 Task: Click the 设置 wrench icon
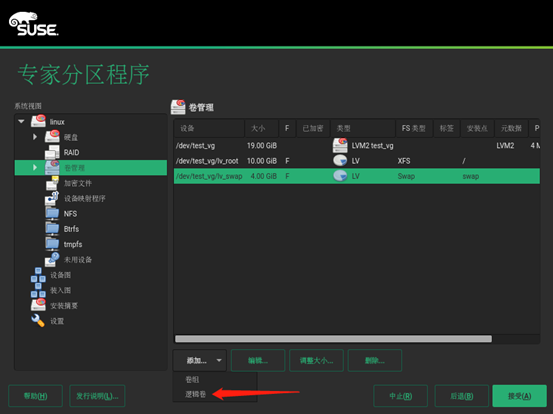(x=38, y=320)
